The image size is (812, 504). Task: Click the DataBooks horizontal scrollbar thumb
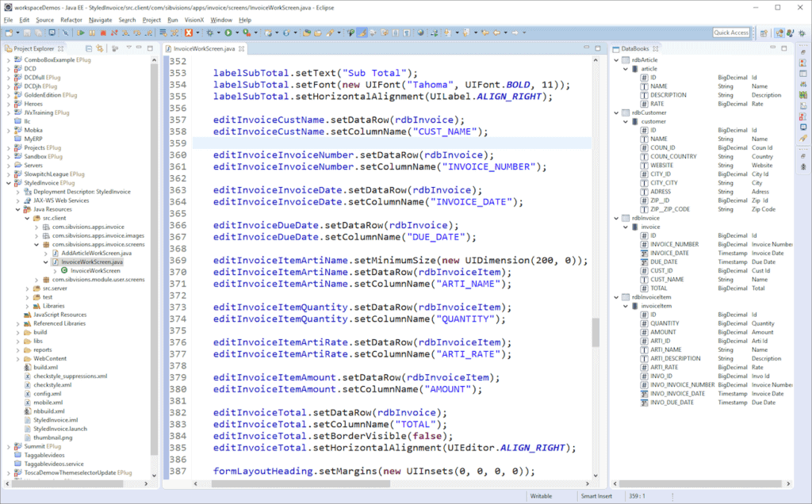pyautogui.click(x=700, y=484)
